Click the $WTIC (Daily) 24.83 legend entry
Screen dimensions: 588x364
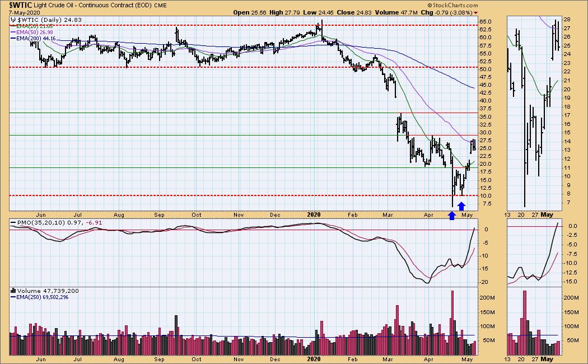tap(49, 20)
